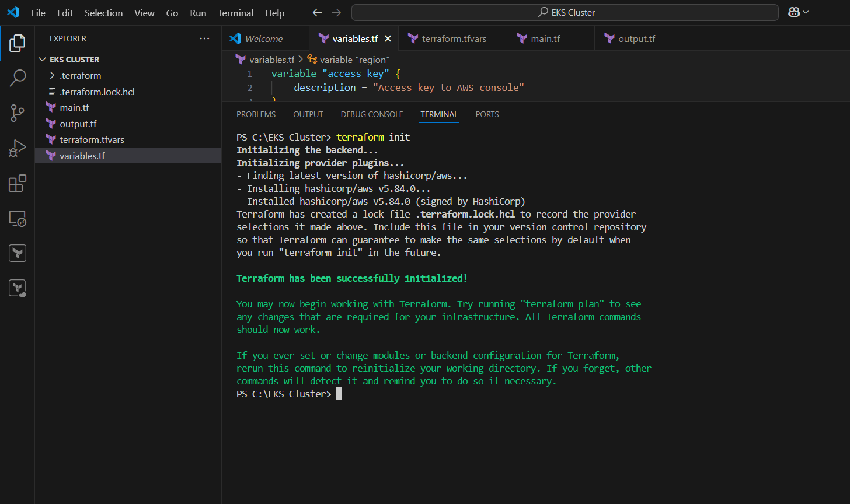
Task: Open the Help menu
Action: 274,13
